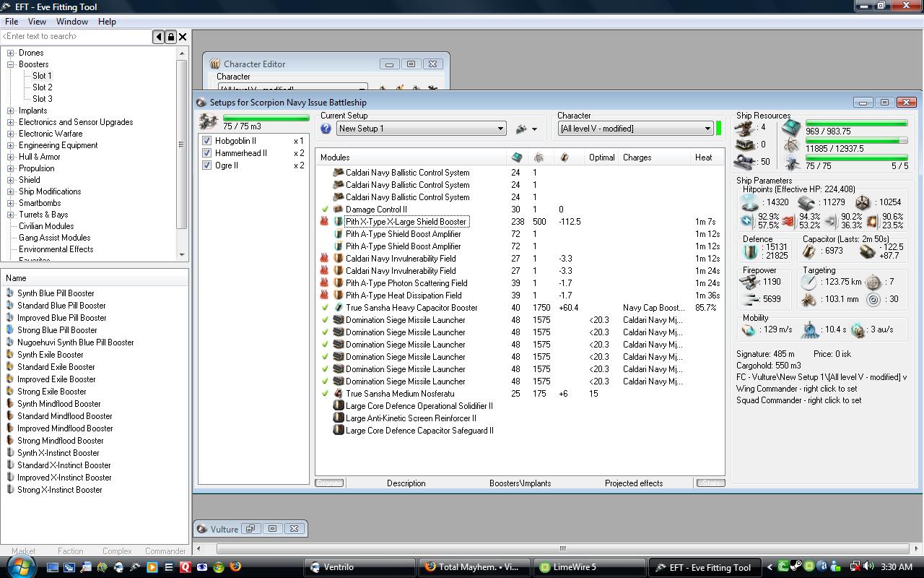Click the hull hitpoints icon showing 10254

[863, 203]
